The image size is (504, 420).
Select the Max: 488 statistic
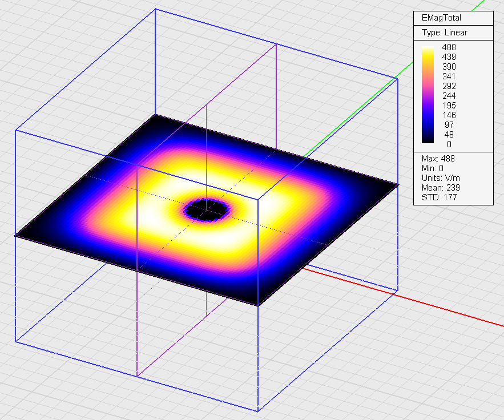click(438, 159)
